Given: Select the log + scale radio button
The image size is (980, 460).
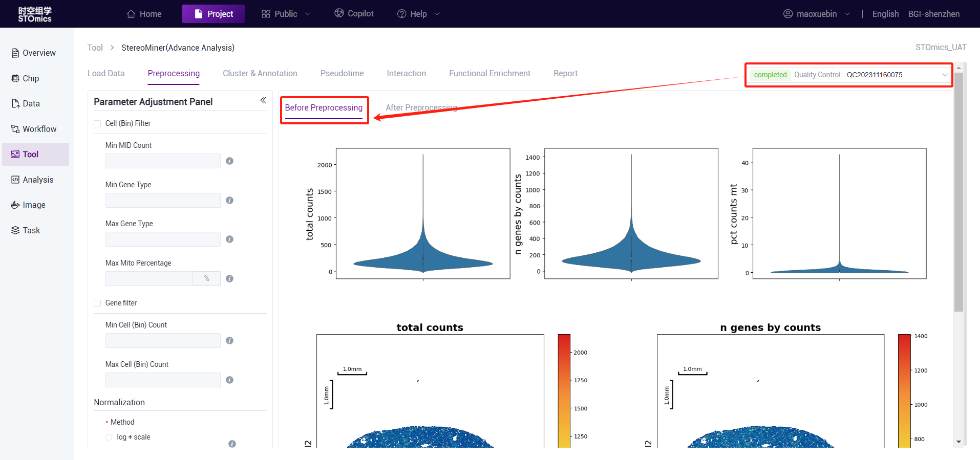Looking at the screenshot, I should click(109, 437).
